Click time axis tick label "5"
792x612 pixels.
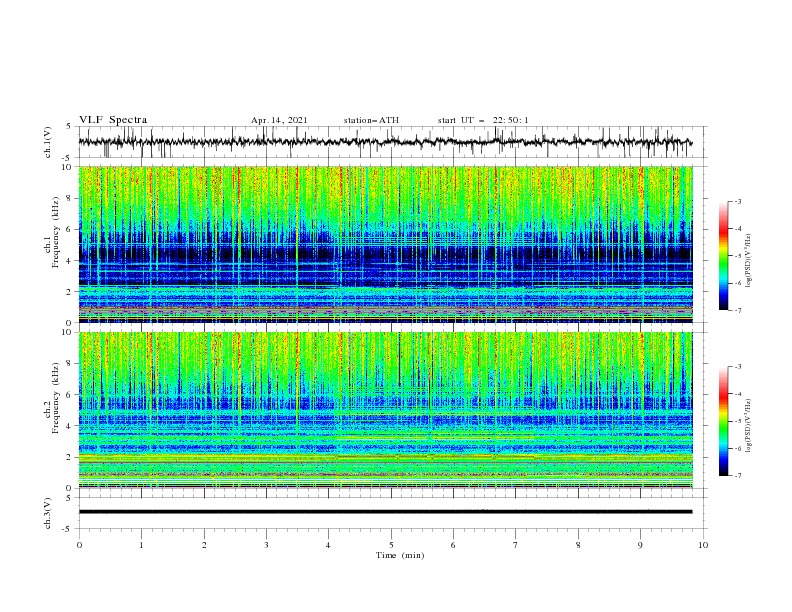tap(391, 545)
